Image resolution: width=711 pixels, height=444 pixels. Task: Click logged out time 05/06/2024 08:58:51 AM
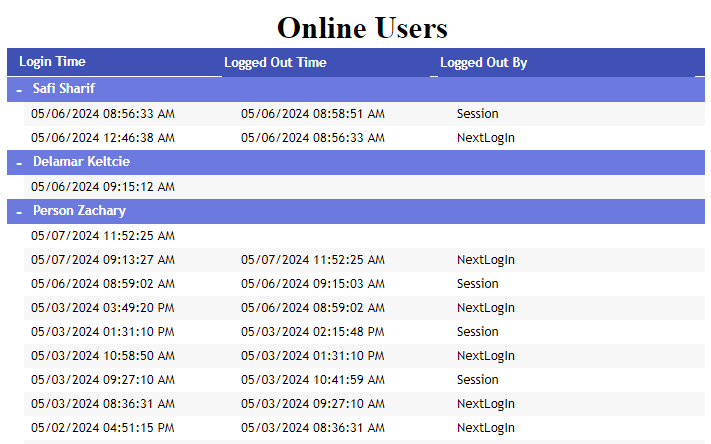(313, 114)
